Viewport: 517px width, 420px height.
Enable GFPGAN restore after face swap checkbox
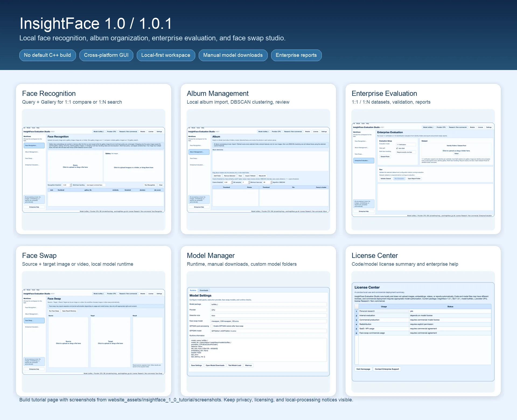pyautogui.click(x=212, y=326)
